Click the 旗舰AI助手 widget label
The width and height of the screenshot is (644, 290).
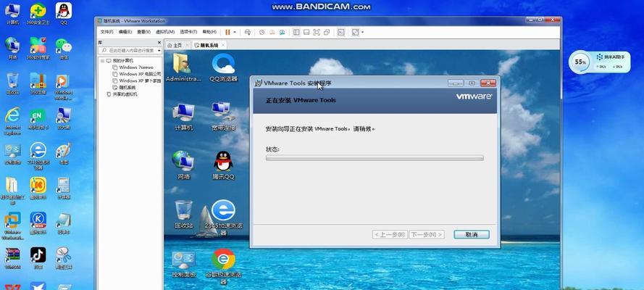pos(609,57)
